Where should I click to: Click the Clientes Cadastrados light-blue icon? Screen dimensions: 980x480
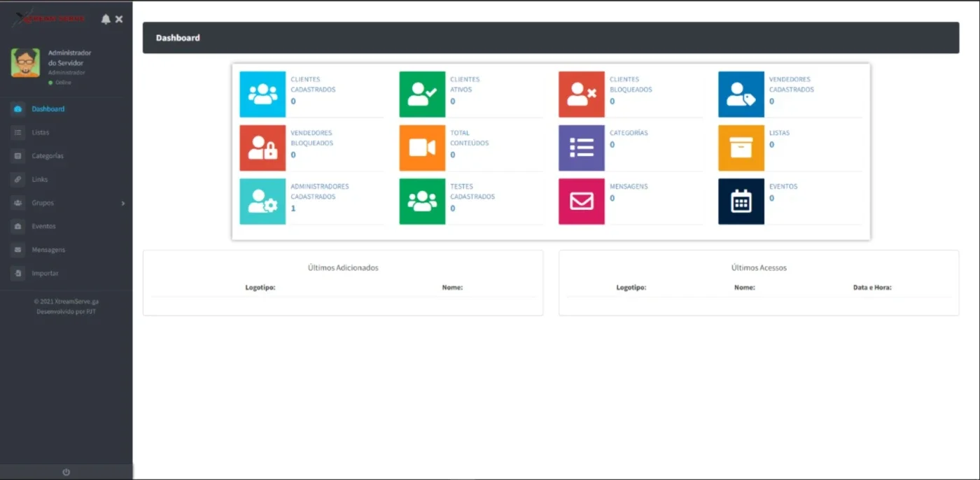click(x=262, y=94)
